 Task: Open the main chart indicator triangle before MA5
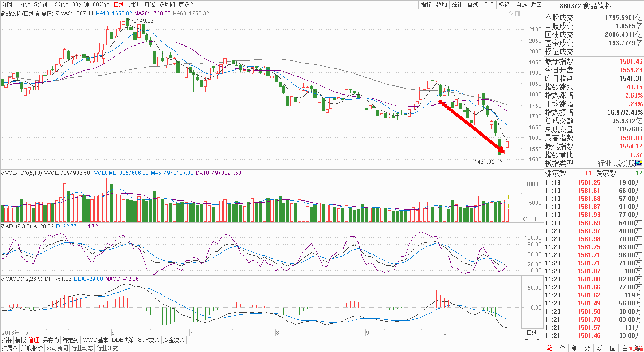57,13
